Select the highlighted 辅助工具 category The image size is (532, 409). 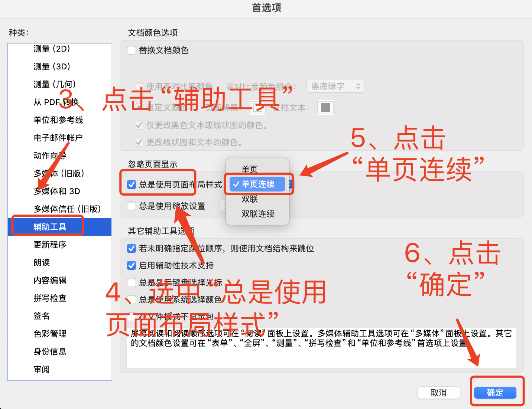click(60, 227)
